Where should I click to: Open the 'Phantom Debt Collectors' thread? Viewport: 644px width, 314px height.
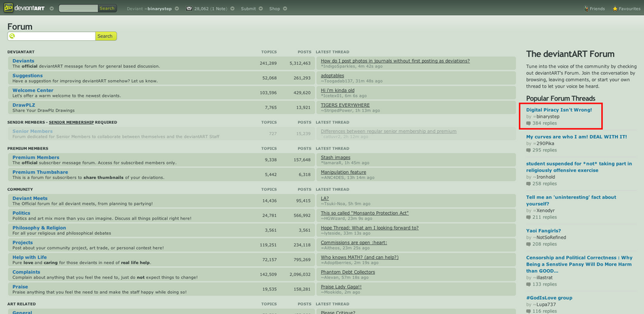(348, 272)
